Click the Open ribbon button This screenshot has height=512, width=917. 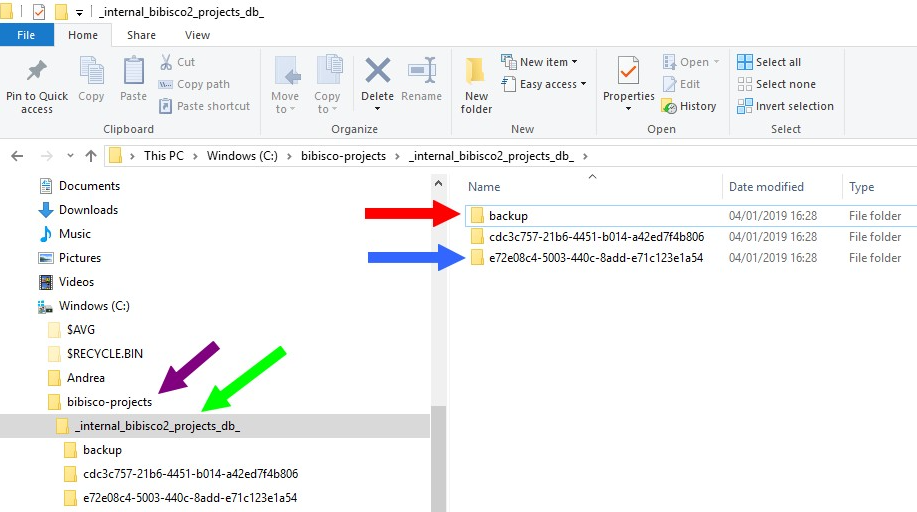click(x=691, y=62)
